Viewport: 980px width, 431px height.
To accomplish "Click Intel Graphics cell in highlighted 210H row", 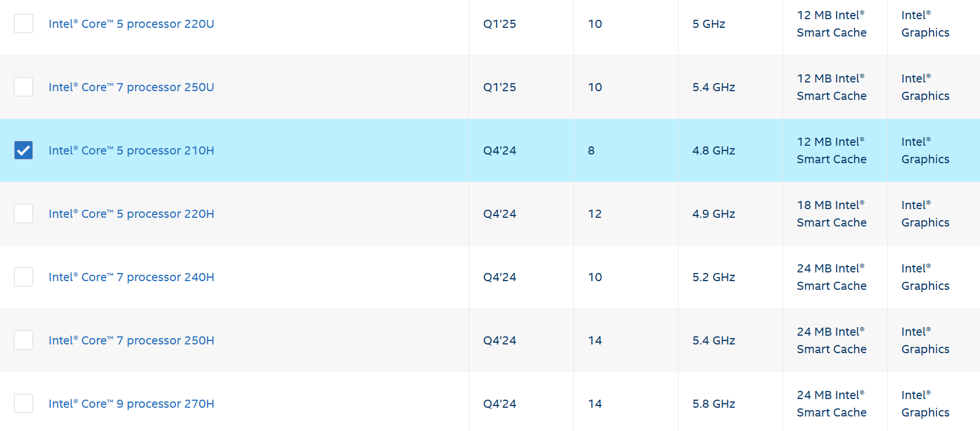I will point(925,150).
